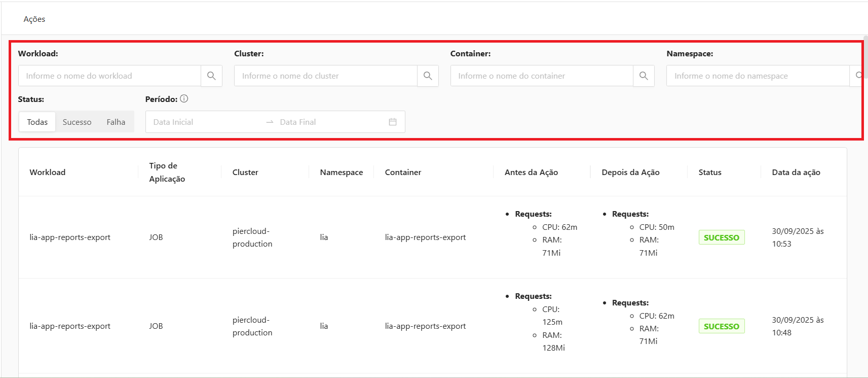Screen dimensions: 868x378
Task: Click the Período info icon
Action: coord(184,99)
